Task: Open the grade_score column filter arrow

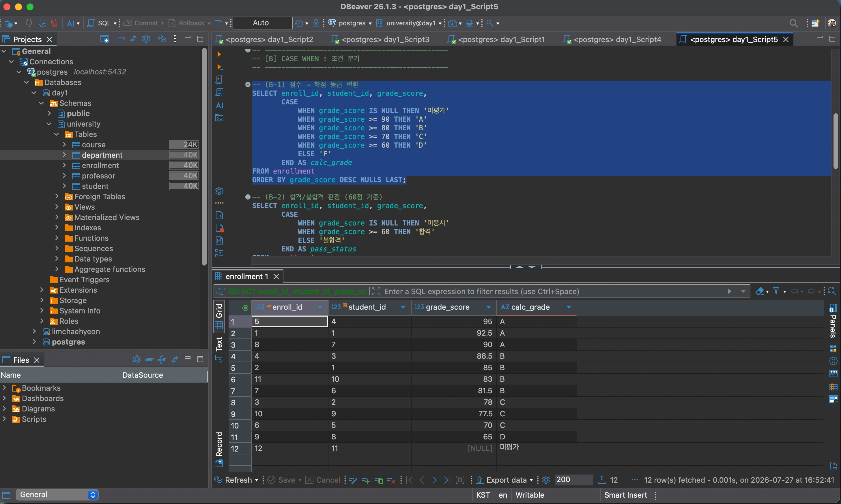Action: pos(489,307)
